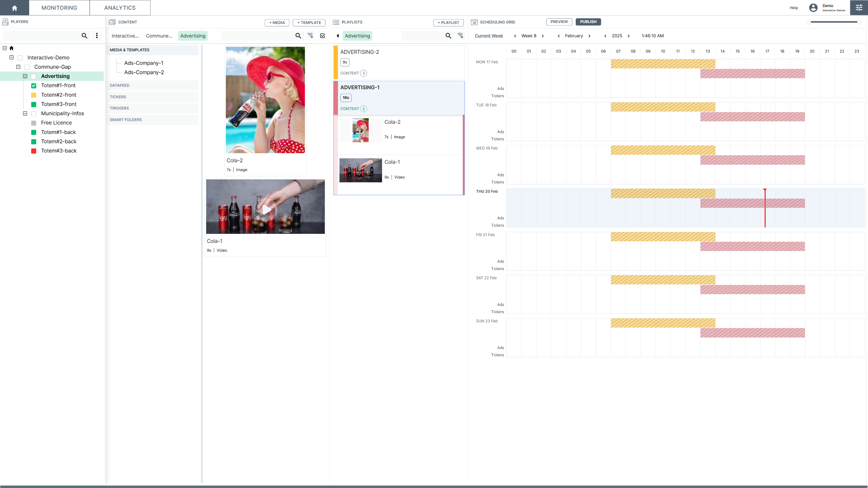
Task: Click the home icon in top bar
Action: 14,8
